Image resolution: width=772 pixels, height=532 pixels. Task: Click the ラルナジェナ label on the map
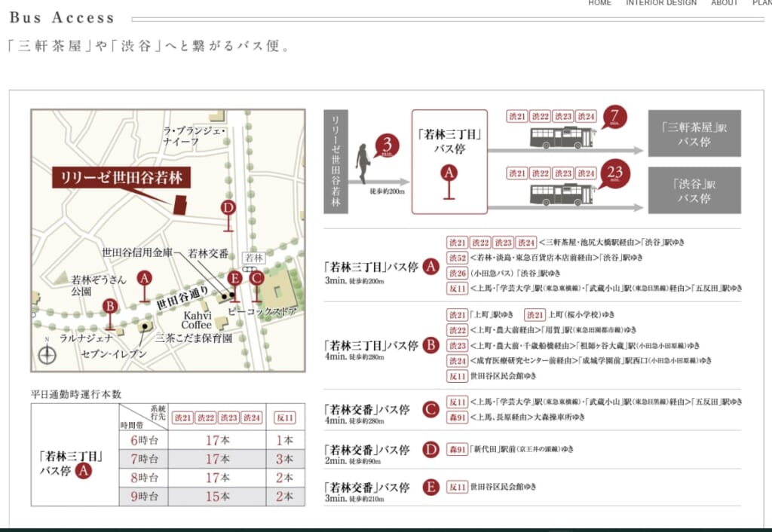pyautogui.click(x=86, y=338)
